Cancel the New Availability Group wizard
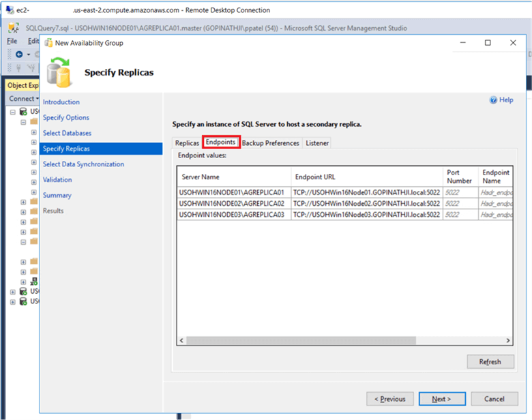Screen dimensions: 532x420 coord(494,399)
